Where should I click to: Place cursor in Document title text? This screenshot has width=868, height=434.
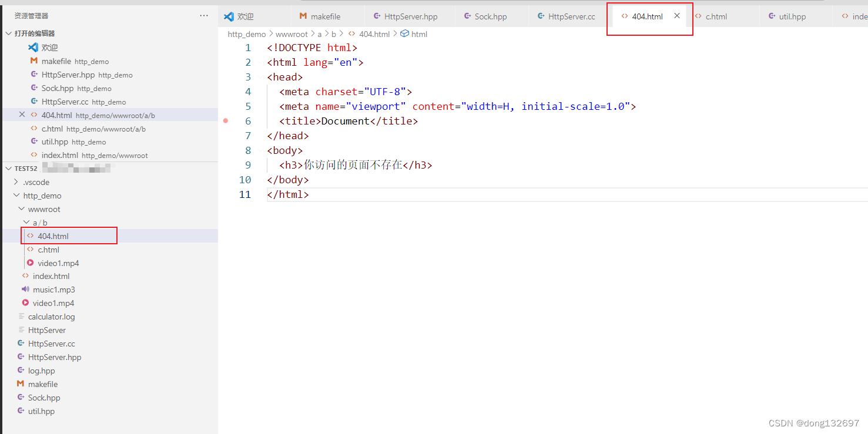pyautogui.click(x=346, y=121)
